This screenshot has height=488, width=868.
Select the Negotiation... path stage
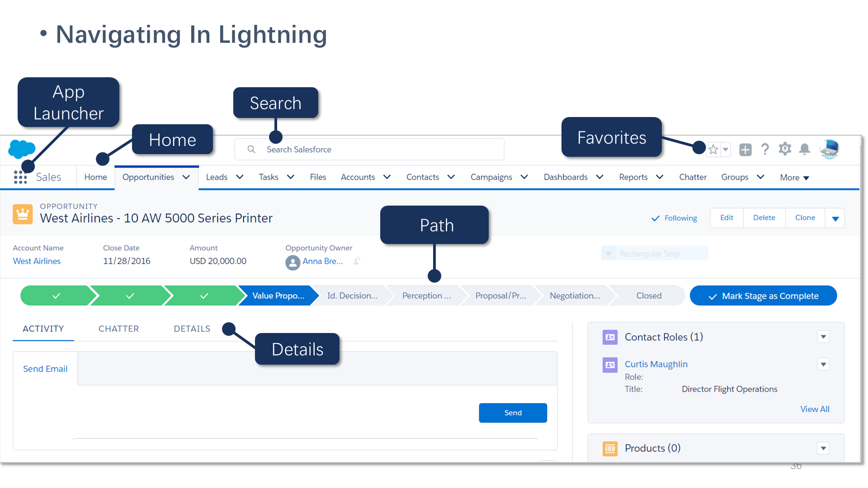[575, 296]
